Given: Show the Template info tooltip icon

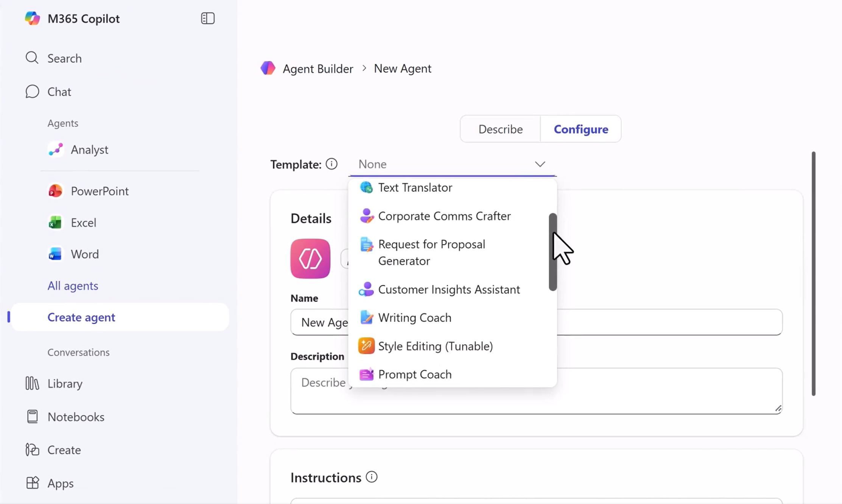Looking at the screenshot, I should point(332,164).
